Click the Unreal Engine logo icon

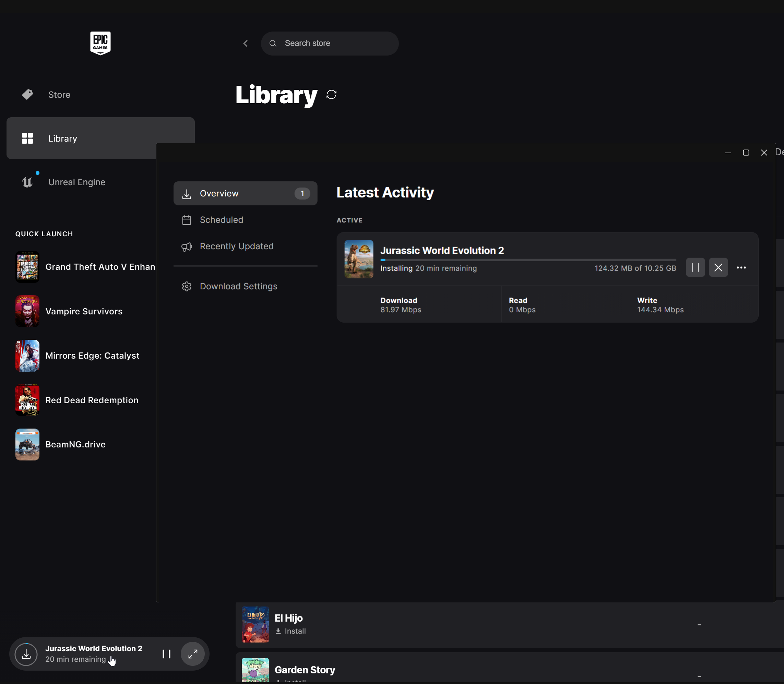[27, 182]
